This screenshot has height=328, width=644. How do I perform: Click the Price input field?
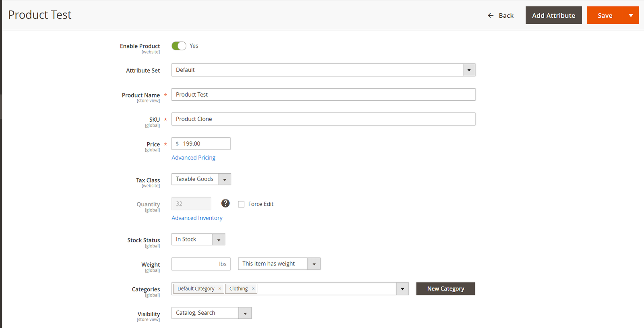pos(201,144)
